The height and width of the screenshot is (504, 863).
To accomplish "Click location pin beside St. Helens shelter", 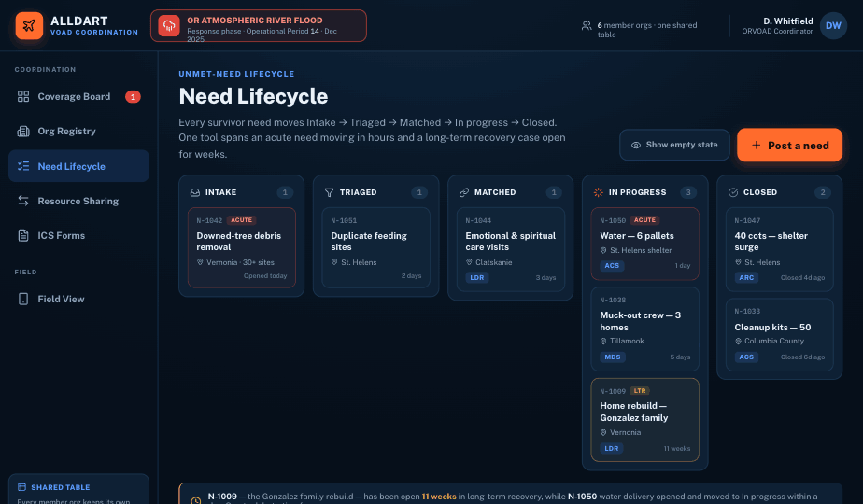I will click(x=603, y=250).
